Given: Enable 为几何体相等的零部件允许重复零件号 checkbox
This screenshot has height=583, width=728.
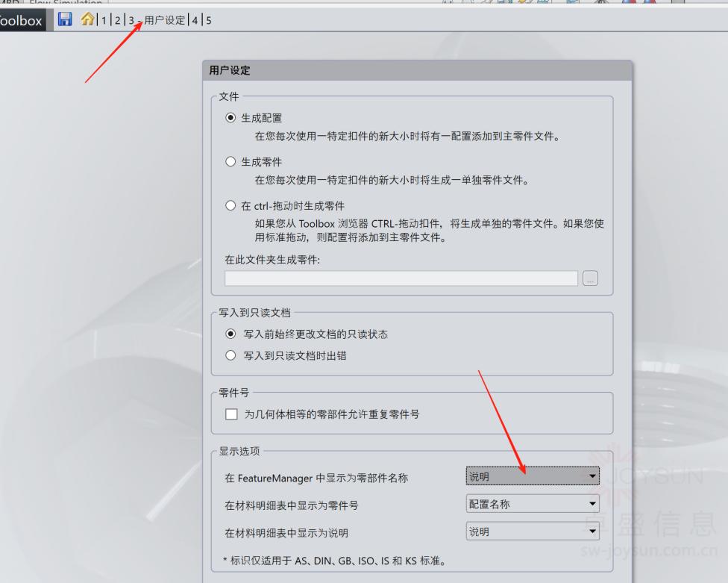Looking at the screenshot, I should point(230,414).
